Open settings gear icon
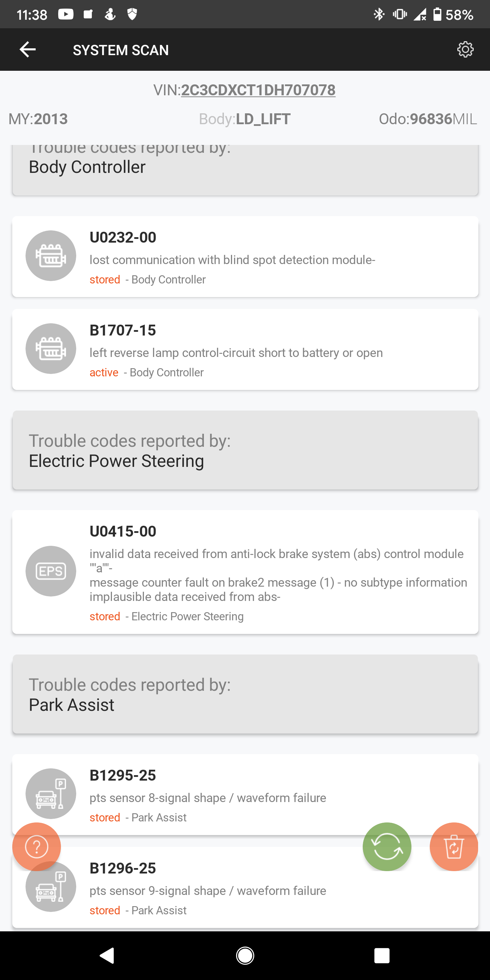Image resolution: width=490 pixels, height=980 pixels. pyautogui.click(x=465, y=49)
